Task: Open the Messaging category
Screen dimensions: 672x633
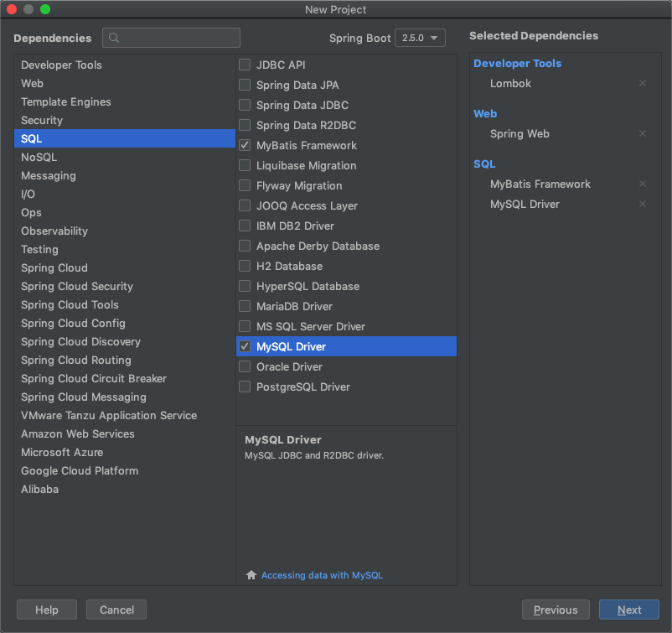Action: click(x=125, y=175)
